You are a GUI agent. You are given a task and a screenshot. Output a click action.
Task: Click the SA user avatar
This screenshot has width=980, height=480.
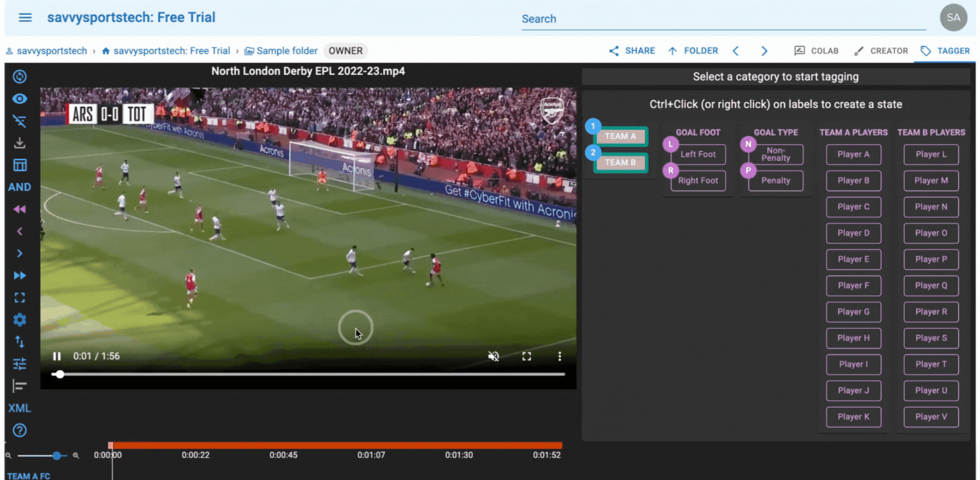point(953,18)
